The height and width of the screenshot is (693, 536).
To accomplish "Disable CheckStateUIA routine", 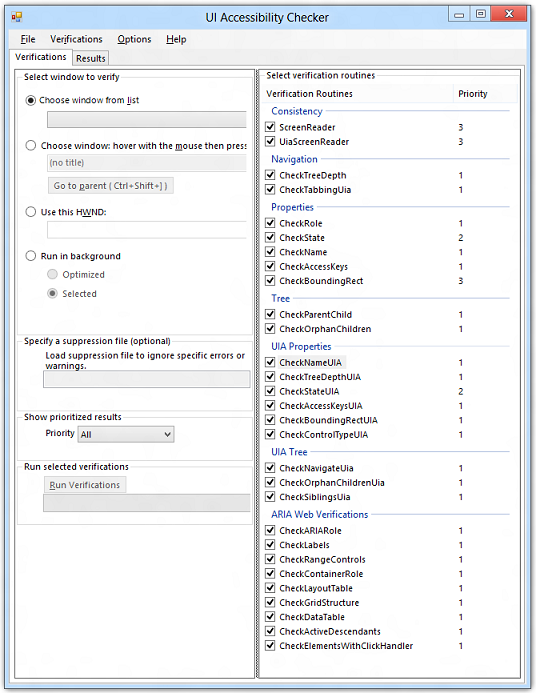I will pos(270,391).
